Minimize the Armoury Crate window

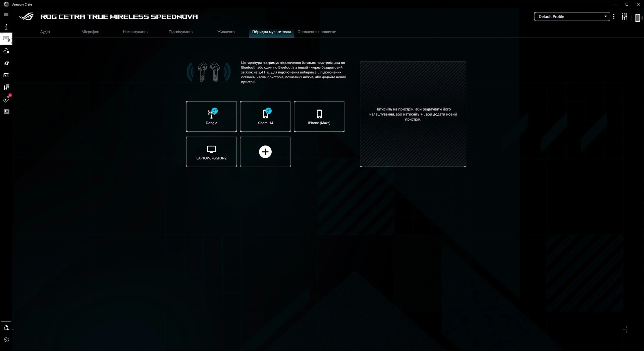point(615,4)
